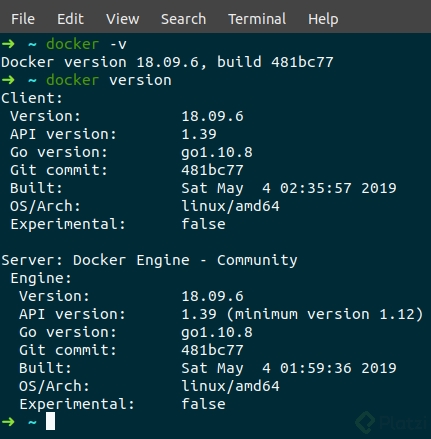Click the Platzi watermark text

pyautogui.click(x=403, y=423)
